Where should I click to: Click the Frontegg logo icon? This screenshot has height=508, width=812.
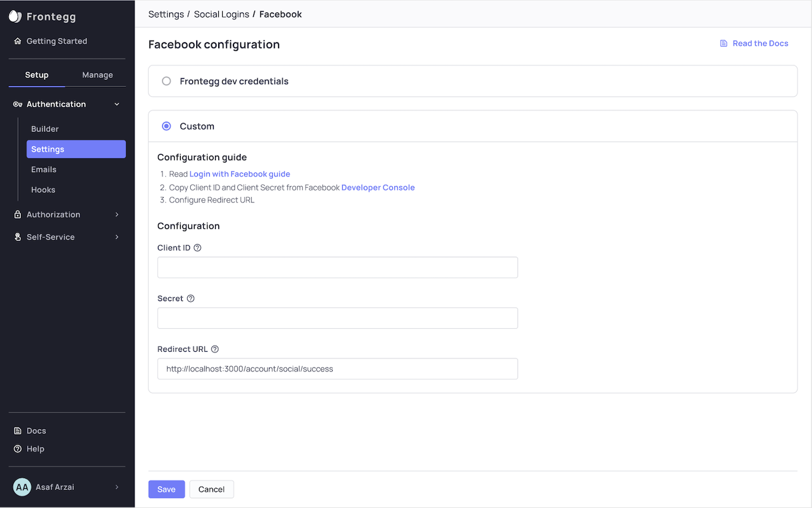pyautogui.click(x=15, y=16)
